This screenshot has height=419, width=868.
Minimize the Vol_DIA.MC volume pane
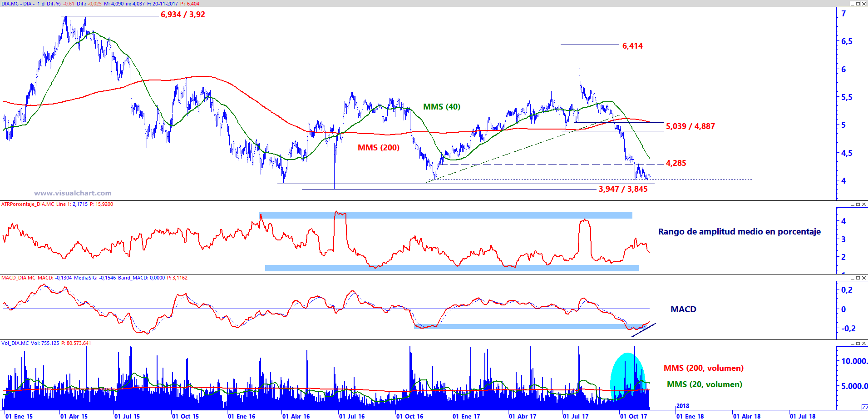(x=853, y=343)
